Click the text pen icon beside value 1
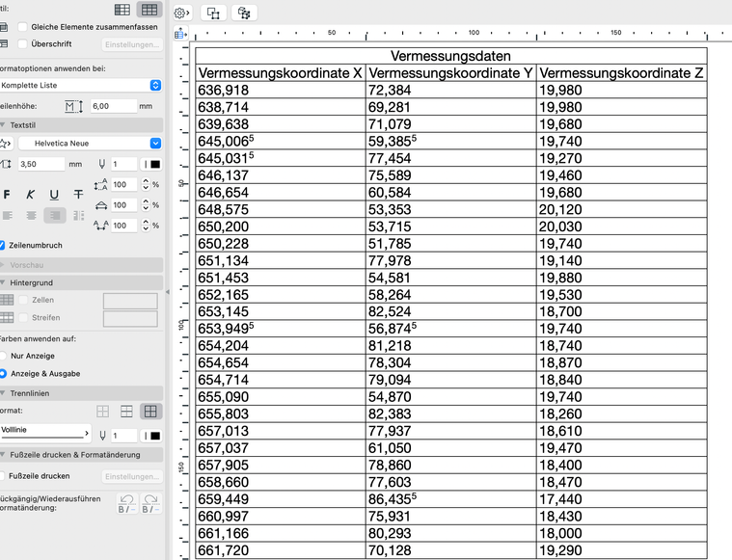Image resolution: width=732 pixels, height=560 pixels. coord(102,164)
